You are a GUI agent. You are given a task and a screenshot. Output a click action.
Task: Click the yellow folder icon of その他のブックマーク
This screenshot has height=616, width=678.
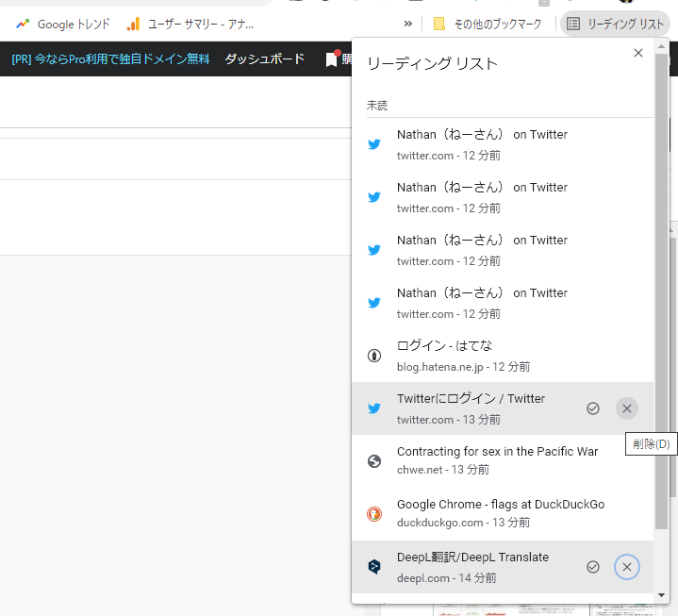(x=438, y=24)
